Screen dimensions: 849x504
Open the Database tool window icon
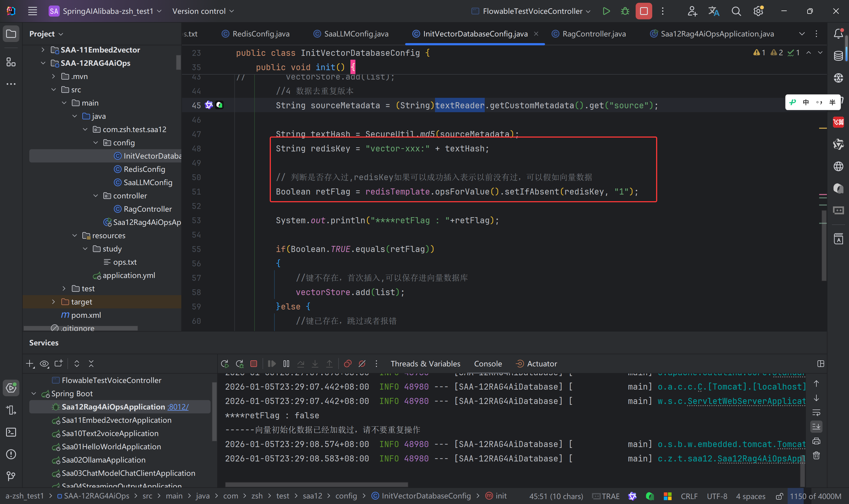pyautogui.click(x=838, y=56)
